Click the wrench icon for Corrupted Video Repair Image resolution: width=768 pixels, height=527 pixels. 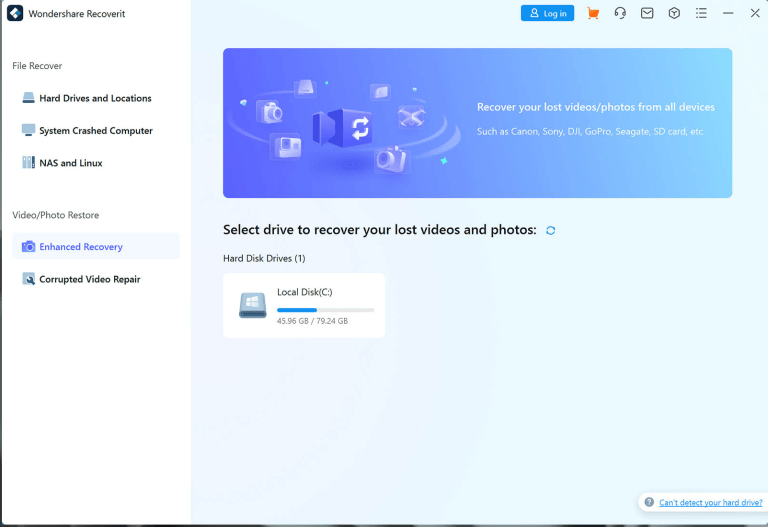28,279
